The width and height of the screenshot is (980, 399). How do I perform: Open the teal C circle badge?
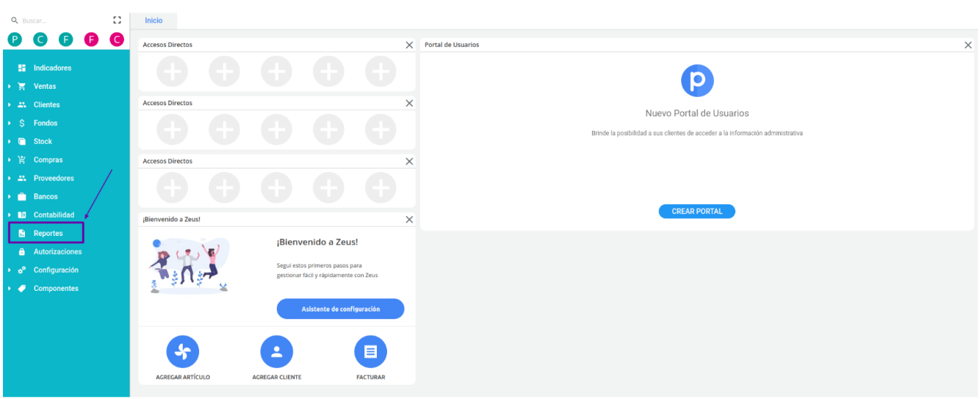click(40, 40)
